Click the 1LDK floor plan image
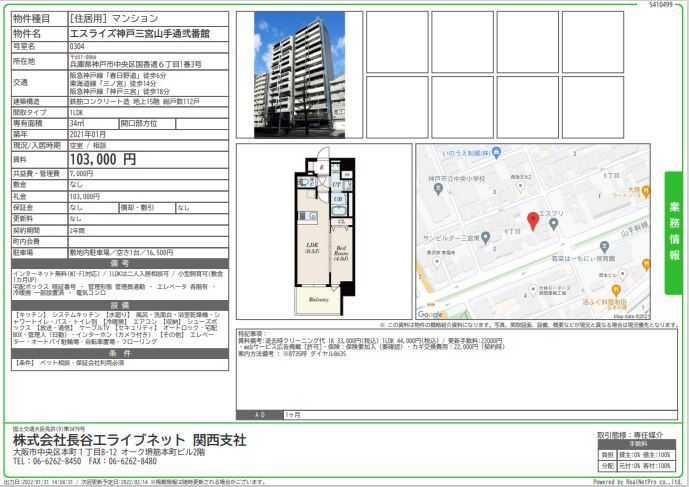The height and width of the screenshot is (487, 689). point(324,231)
